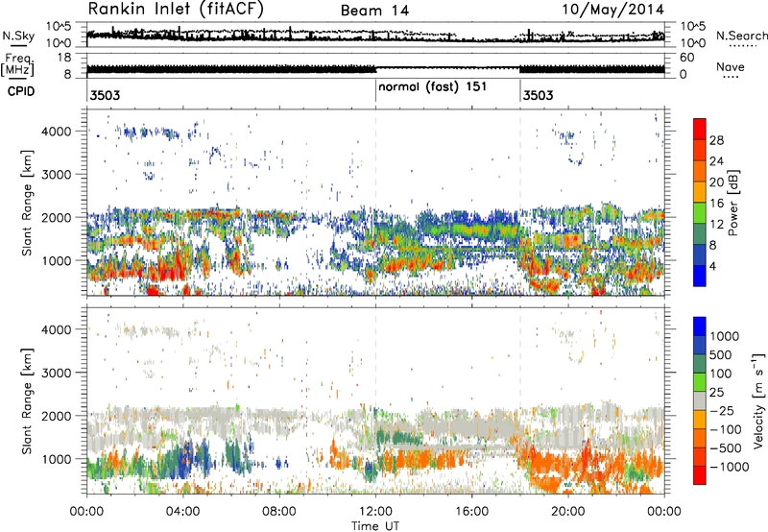
Task: Click the 4000 range tick in Power panel
Action: click(56, 132)
